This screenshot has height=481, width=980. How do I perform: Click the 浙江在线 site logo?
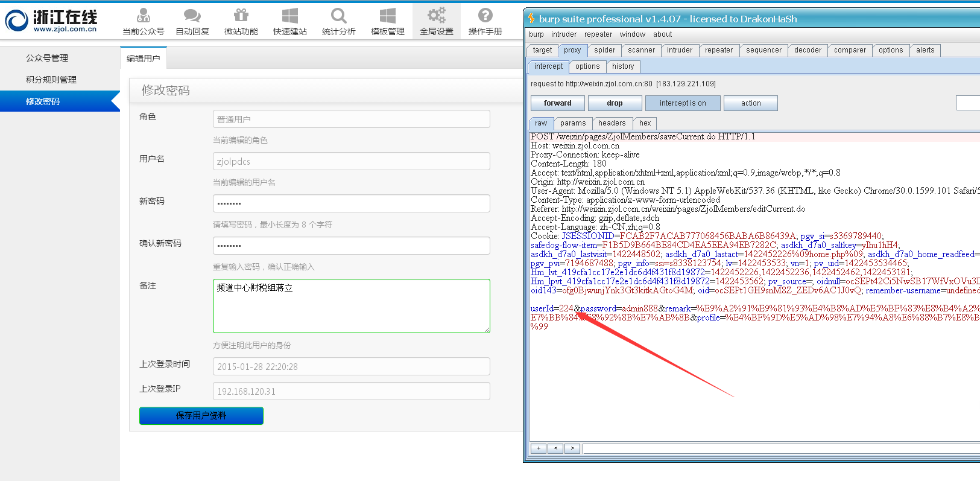click(x=51, y=21)
